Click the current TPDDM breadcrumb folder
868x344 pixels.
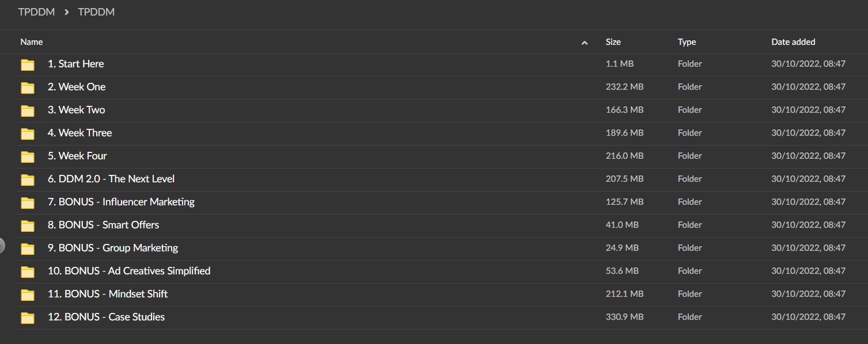[96, 12]
